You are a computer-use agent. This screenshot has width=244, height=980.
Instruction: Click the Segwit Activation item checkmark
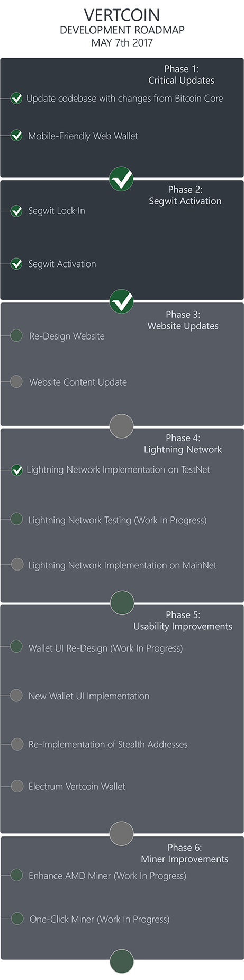[x=16, y=264]
